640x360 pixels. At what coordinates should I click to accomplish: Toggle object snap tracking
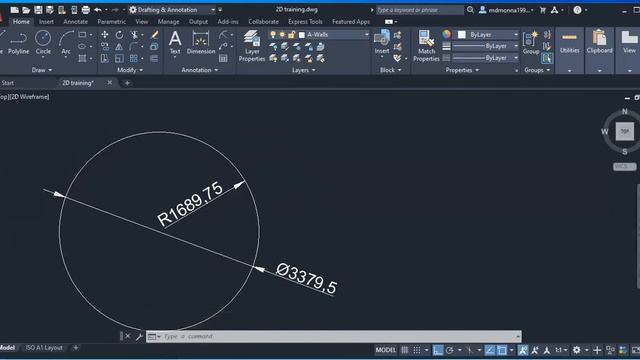(490, 350)
